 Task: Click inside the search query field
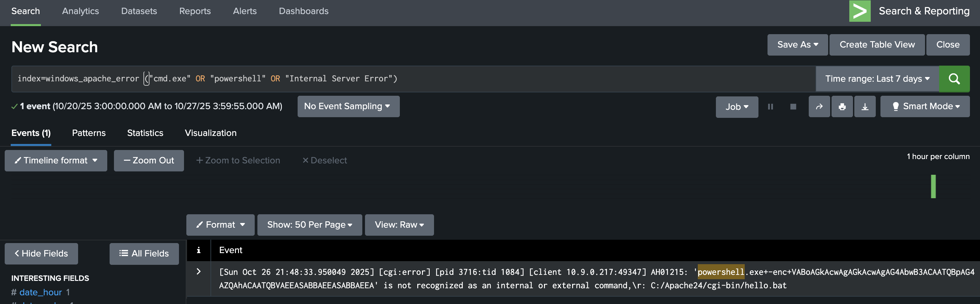click(x=533, y=79)
